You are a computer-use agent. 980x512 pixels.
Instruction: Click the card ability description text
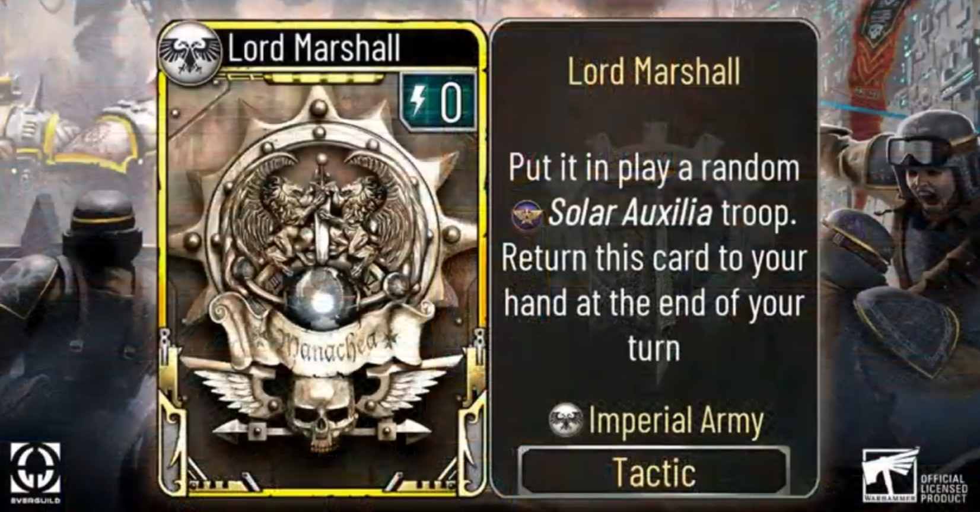pyautogui.click(x=654, y=258)
